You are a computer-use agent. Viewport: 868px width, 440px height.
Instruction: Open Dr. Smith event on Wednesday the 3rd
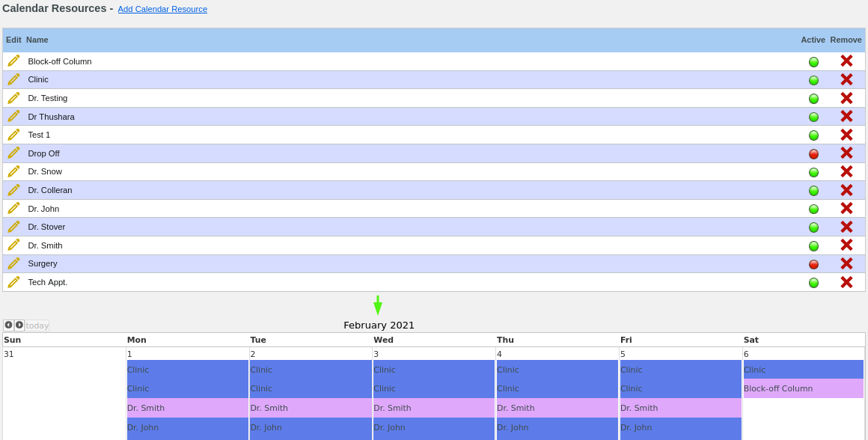pyautogui.click(x=434, y=408)
